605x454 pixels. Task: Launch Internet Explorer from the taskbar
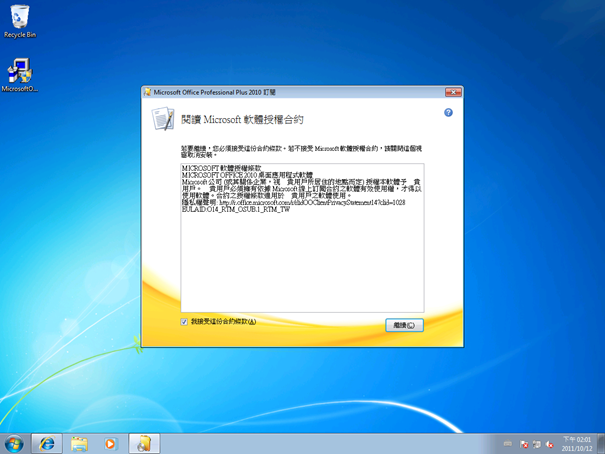(47, 444)
